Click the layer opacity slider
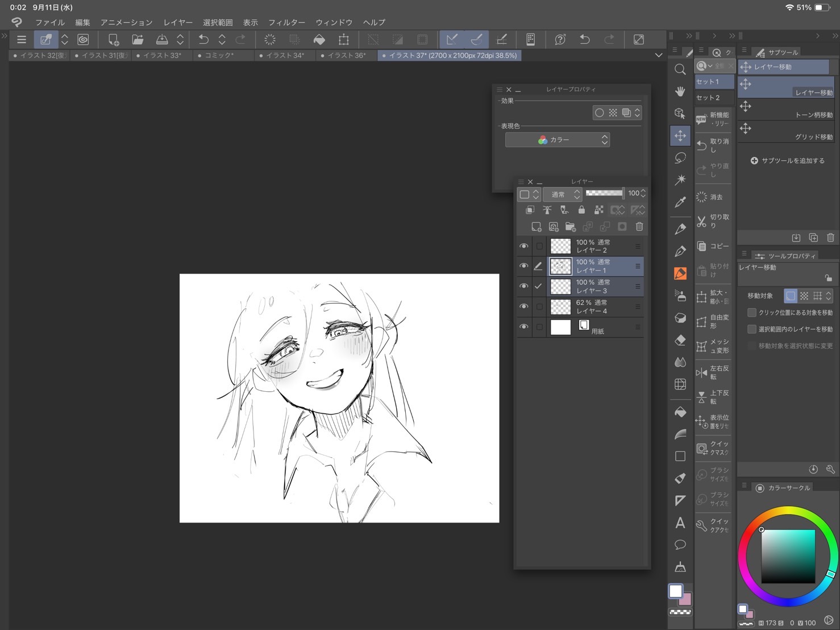 [x=604, y=193]
